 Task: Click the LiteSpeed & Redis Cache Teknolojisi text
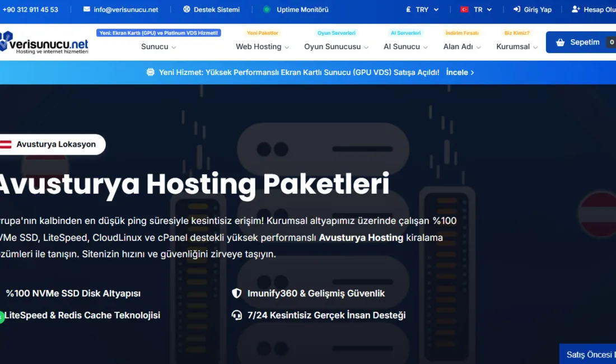tap(82, 315)
